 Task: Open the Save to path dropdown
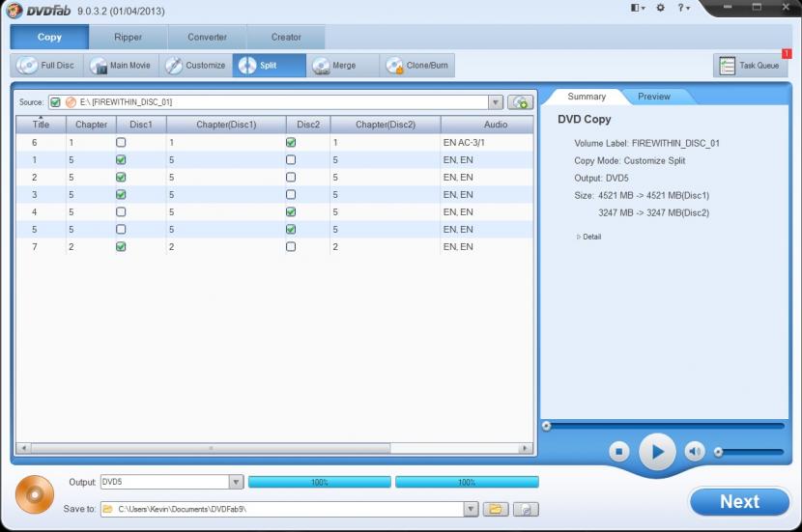coord(472,509)
